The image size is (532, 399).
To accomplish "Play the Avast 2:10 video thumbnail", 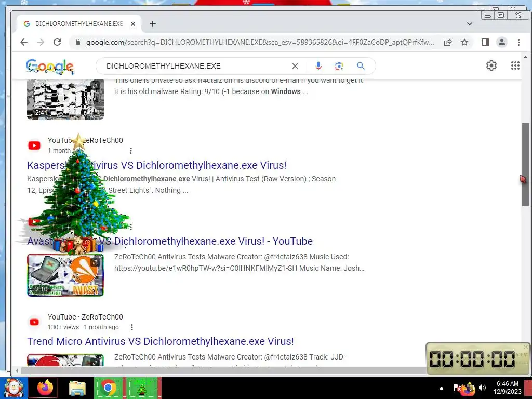I will 65,275.
